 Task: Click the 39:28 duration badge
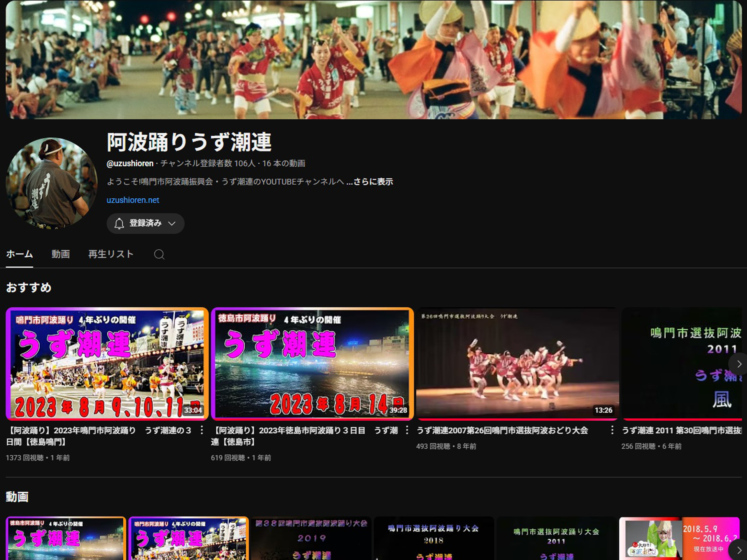pyautogui.click(x=398, y=410)
